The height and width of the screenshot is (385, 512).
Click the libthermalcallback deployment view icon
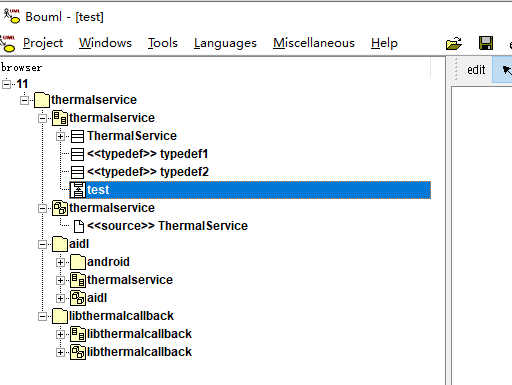point(78,352)
